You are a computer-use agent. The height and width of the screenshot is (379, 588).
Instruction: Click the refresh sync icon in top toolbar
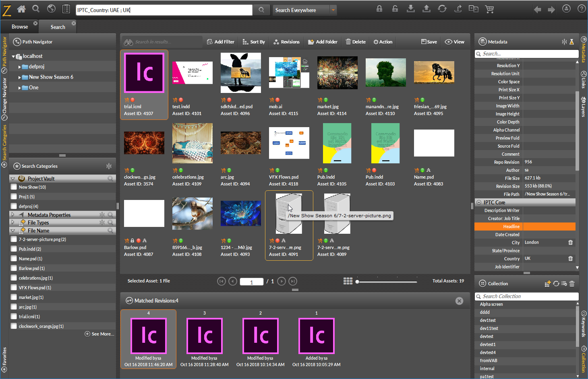(442, 9)
